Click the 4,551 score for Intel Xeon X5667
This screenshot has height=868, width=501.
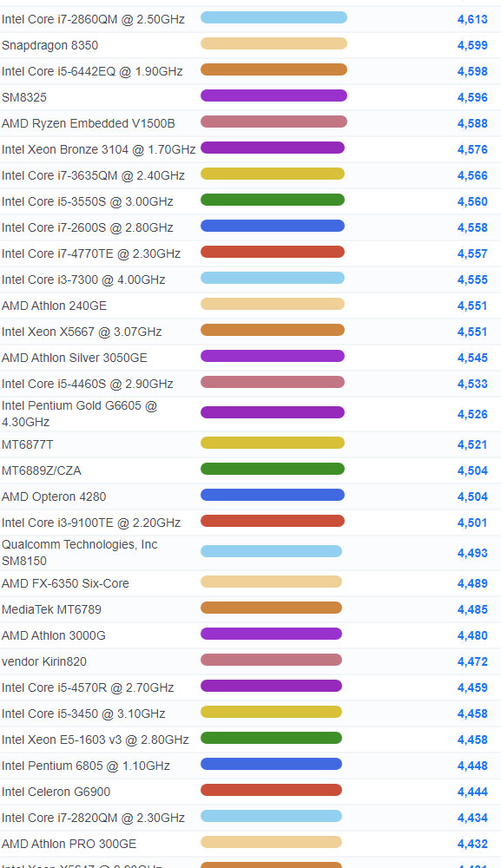(472, 332)
